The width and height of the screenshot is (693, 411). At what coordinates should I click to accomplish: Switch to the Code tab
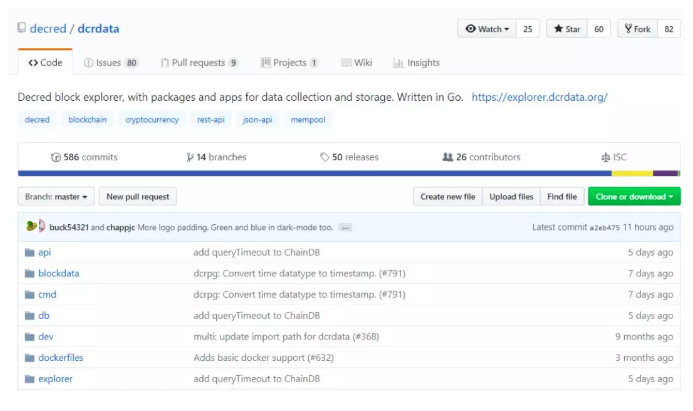[x=45, y=62]
